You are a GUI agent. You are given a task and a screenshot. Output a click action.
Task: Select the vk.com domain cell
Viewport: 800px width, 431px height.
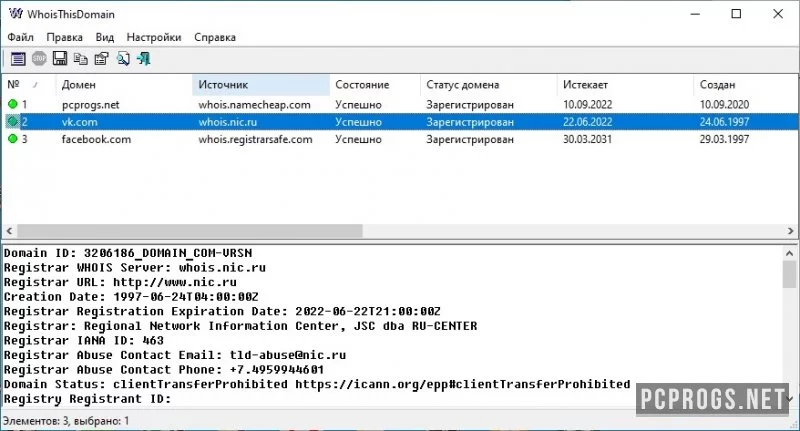pyautogui.click(x=80, y=122)
